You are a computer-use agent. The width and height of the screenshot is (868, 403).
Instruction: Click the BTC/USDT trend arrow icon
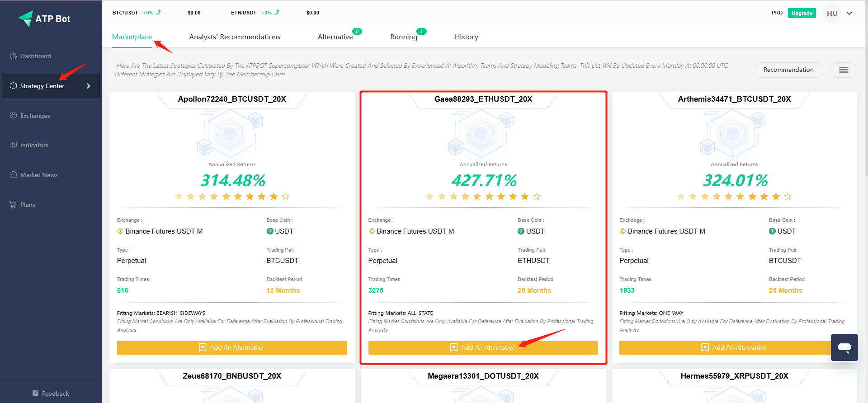(158, 12)
